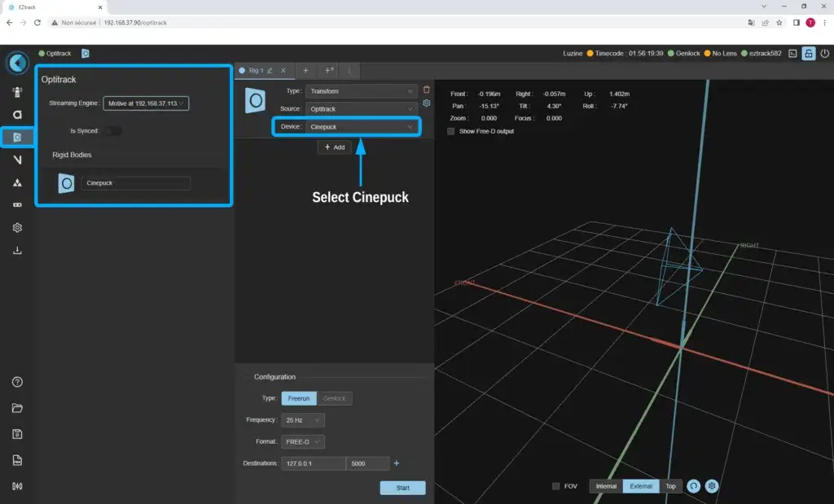Enable the Show Free-D output checkbox
Viewport: 834px width, 504px height.
pyautogui.click(x=451, y=131)
